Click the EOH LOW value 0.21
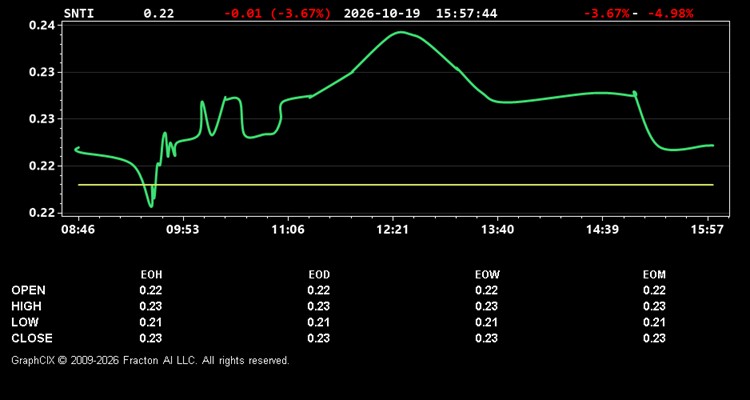The width and height of the screenshot is (750, 400). point(151,322)
